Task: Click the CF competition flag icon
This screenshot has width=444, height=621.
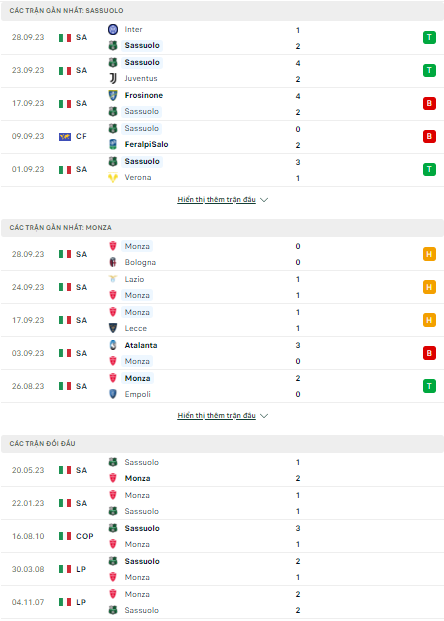Action: click(x=65, y=137)
